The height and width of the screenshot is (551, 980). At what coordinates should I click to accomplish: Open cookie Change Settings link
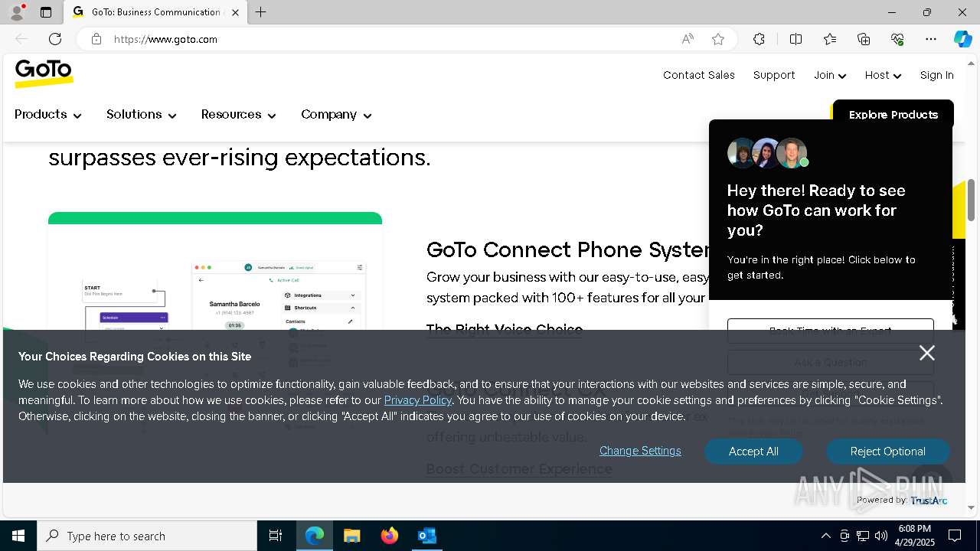tap(640, 451)
